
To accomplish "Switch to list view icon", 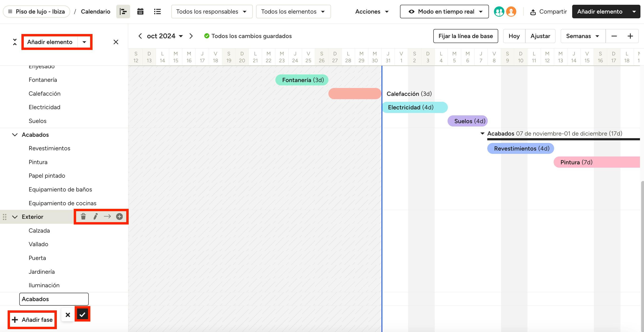I will 157,11.
